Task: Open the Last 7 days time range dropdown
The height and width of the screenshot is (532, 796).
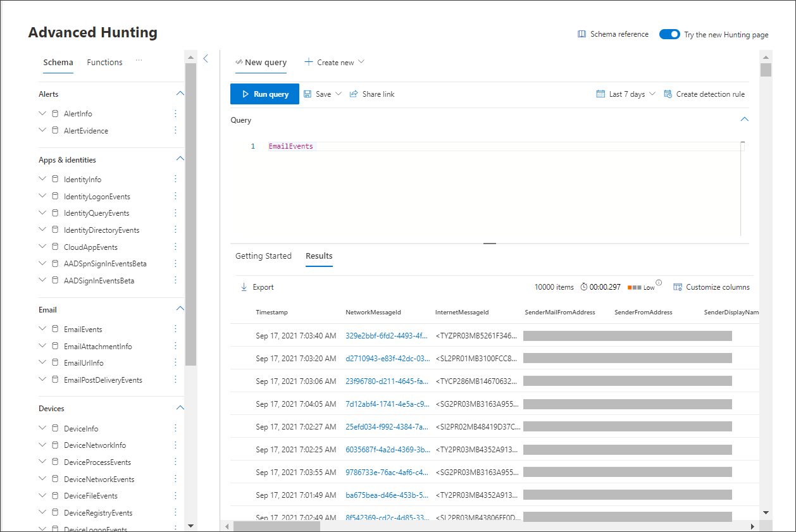Action: [x=626, y=94]
